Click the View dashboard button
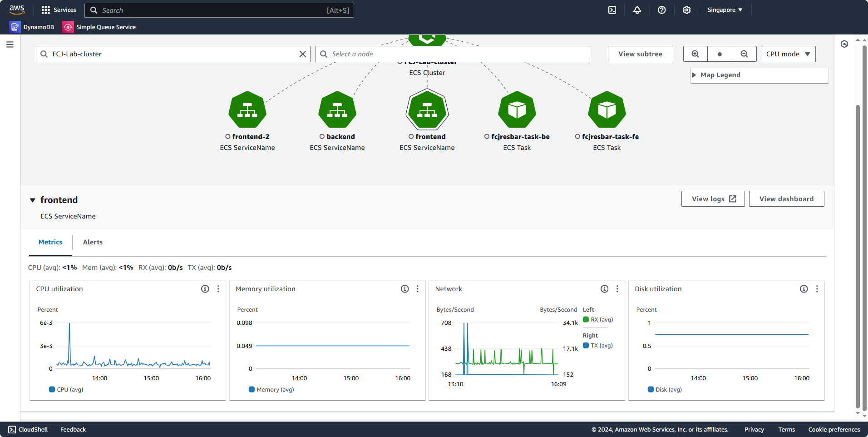Viewport: 868px width, 437px height. 787,199
